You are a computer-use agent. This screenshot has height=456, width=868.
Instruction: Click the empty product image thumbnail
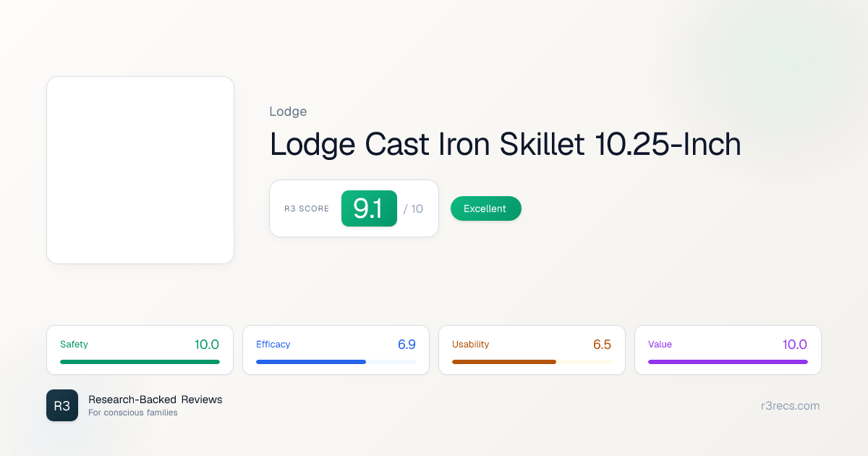(140, 170)
